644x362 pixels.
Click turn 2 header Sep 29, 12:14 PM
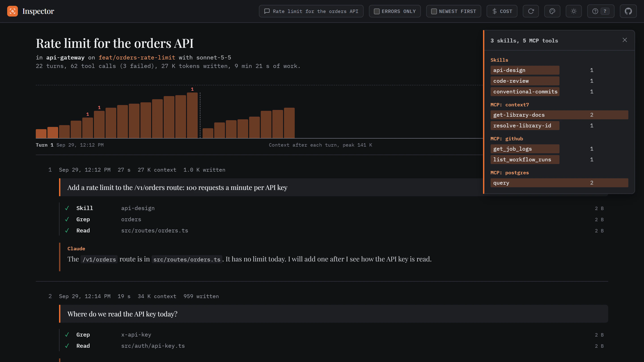click(x=85, y=296)
